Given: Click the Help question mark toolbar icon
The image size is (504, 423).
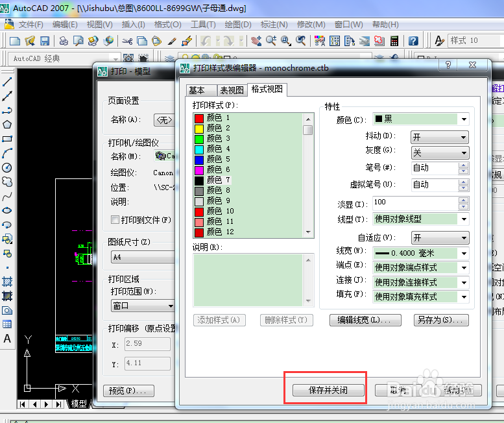Looking at the screenshot, I should point(413,41).
